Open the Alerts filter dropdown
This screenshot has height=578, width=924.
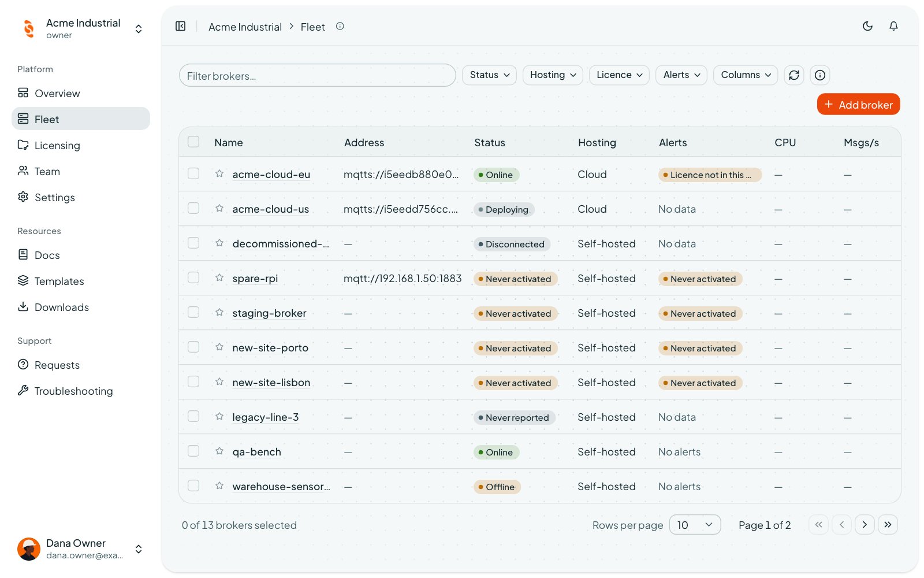[681, 75]
